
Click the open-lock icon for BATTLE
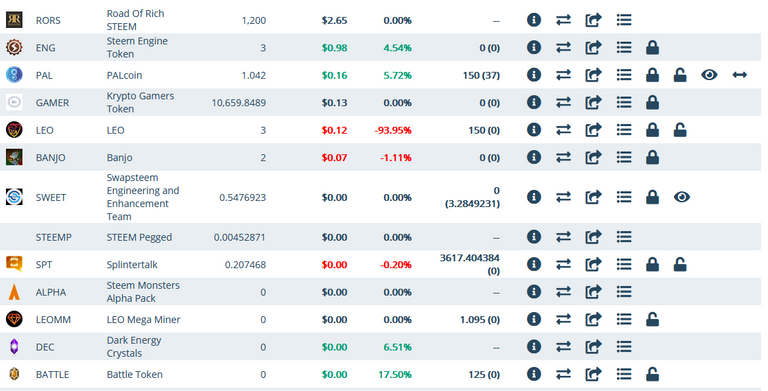tap(652, 374)
